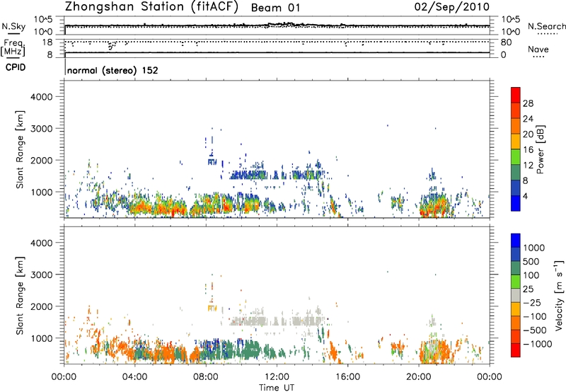Click the 20 tick on Power colorbar

pos(528,134)
